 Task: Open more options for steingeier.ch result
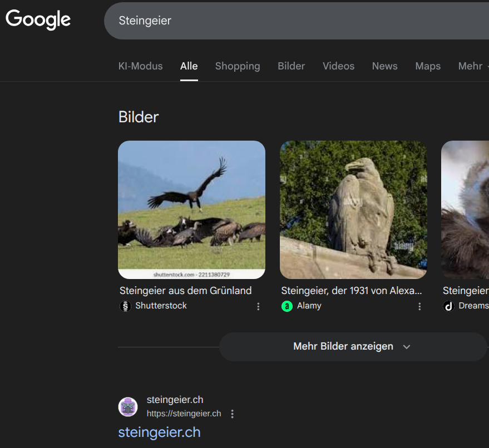[x=233, y=414]
